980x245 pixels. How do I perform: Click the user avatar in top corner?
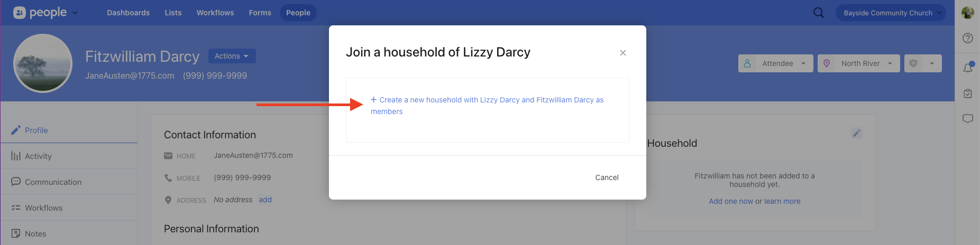point(968,13)
